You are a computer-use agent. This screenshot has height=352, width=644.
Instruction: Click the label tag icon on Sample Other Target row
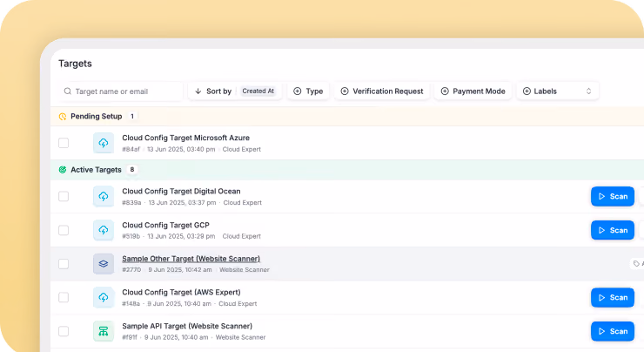[636, 264]
